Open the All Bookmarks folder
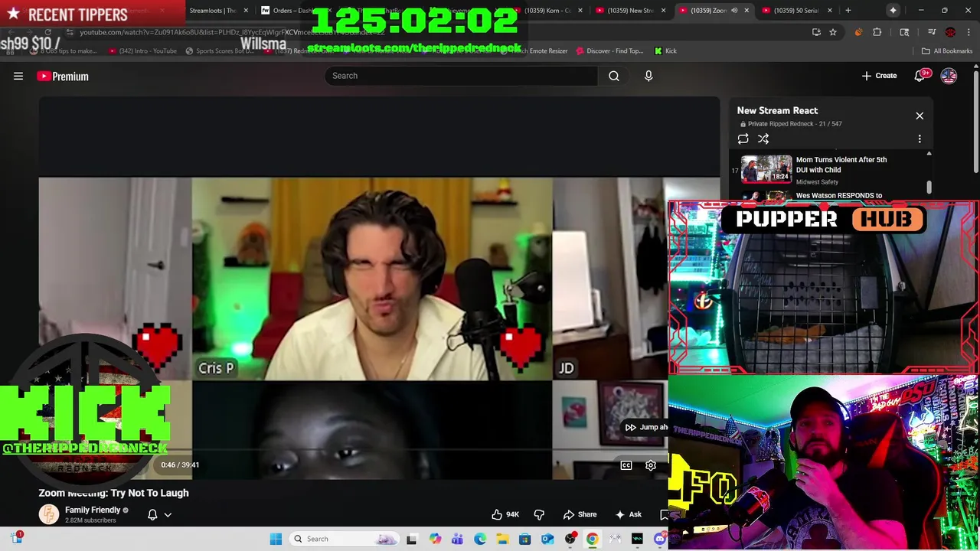 (x=947, y=51)
